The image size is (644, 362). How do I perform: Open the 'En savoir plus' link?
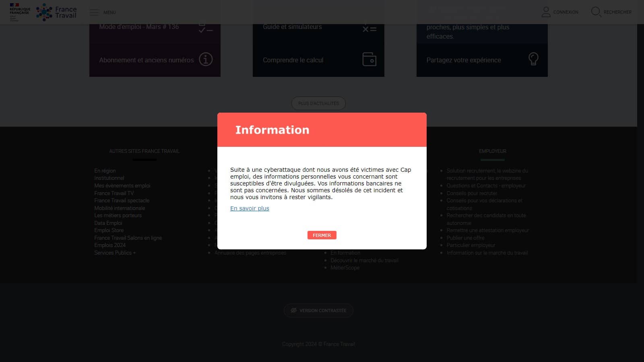pyautogui.click(x=250, y=208)
